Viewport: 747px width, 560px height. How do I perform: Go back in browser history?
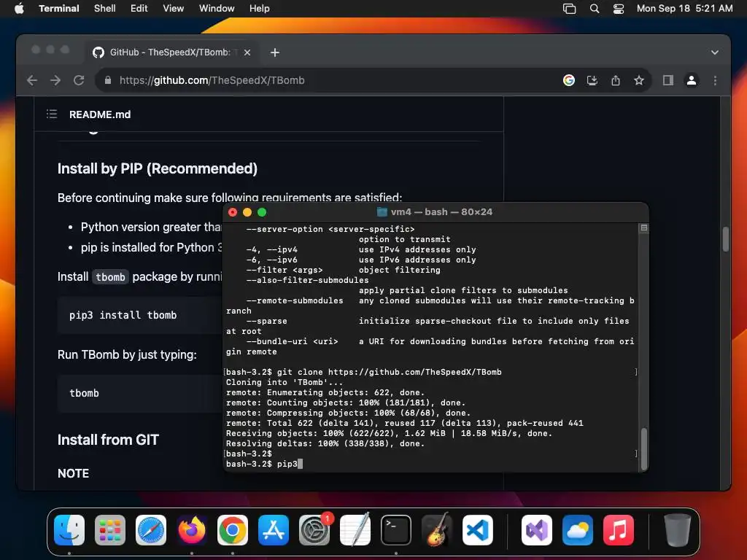pos(32,80)
